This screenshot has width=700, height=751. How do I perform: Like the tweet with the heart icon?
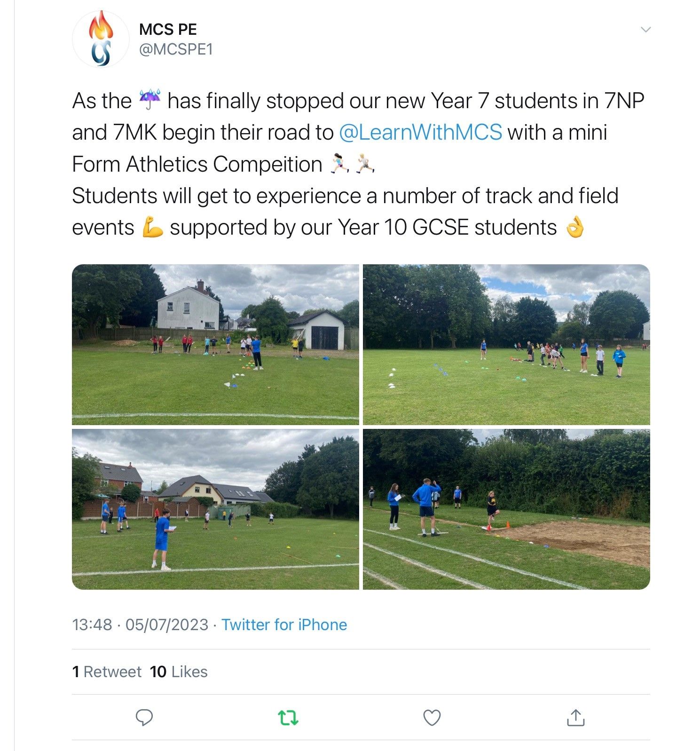click(432, 718)
